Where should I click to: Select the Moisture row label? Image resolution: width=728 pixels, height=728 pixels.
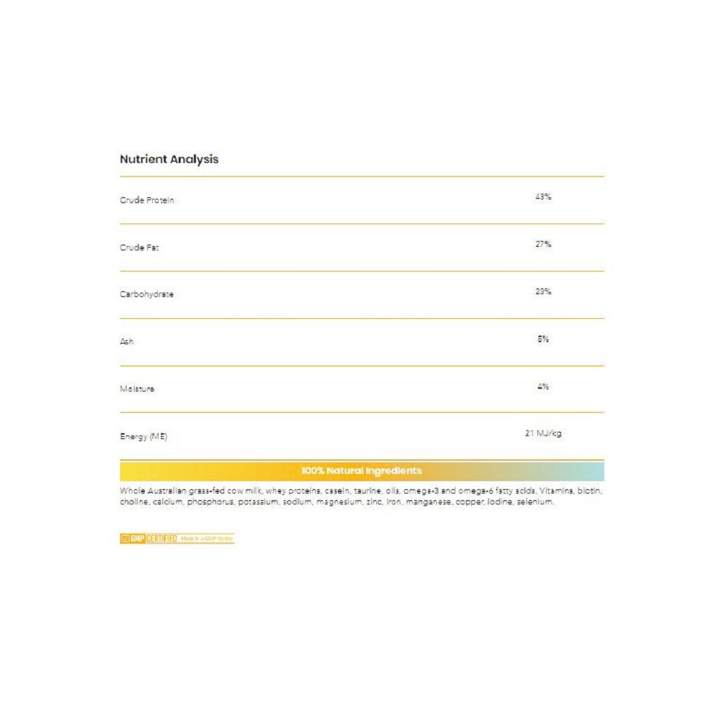tap(137, 389)
